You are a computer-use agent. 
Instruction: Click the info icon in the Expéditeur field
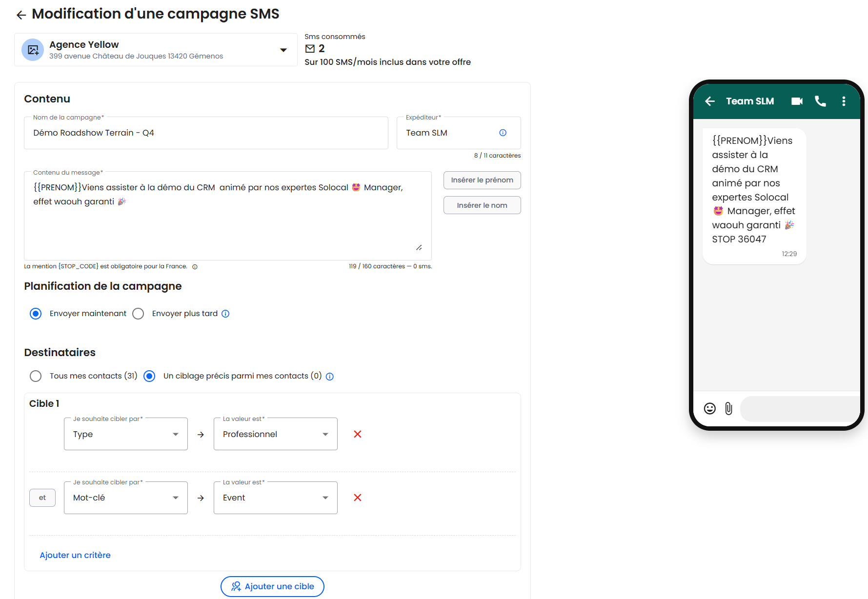click(x=503, y=133)
